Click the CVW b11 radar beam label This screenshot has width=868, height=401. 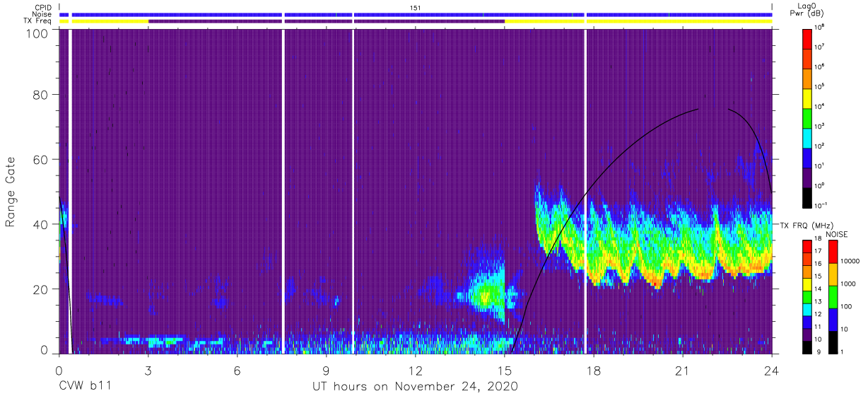click(x=84, y=387)
